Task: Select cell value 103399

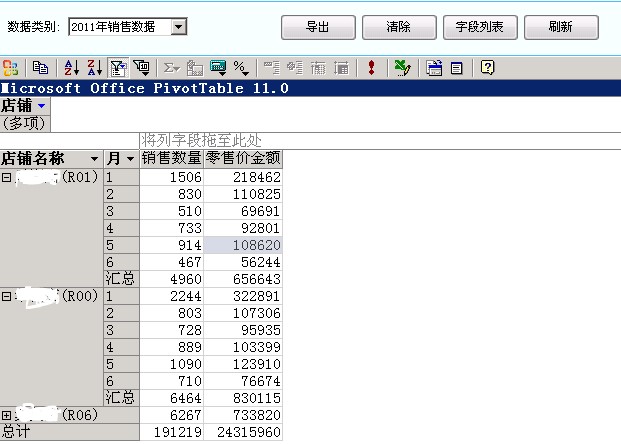Action: point(243,347)
